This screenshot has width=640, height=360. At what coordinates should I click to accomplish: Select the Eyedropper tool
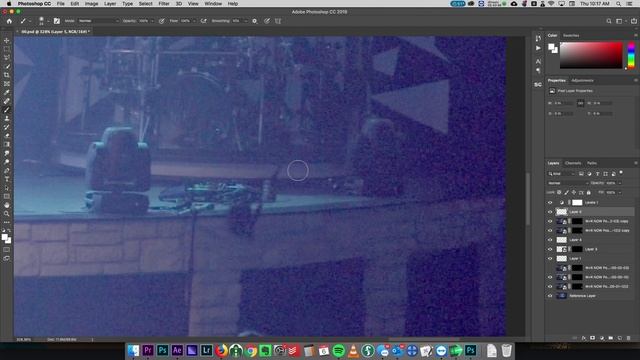pyautogui.click(x=7, y=92)
